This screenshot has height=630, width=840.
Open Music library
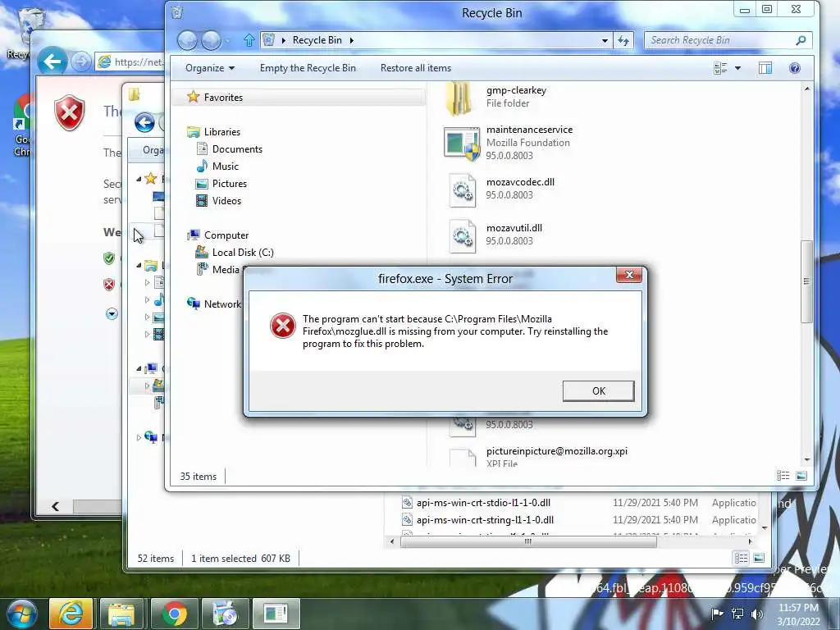[225, 166]
